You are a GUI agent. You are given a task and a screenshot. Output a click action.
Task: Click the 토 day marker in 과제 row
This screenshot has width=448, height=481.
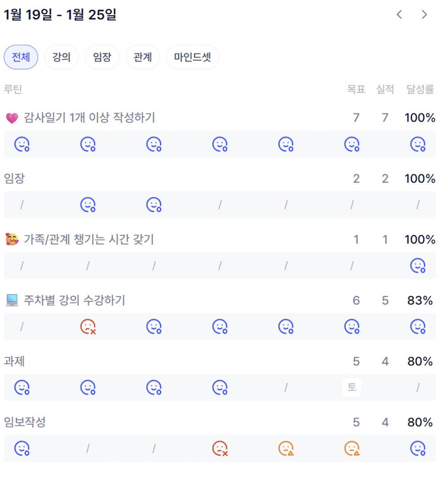coord(352,387)
